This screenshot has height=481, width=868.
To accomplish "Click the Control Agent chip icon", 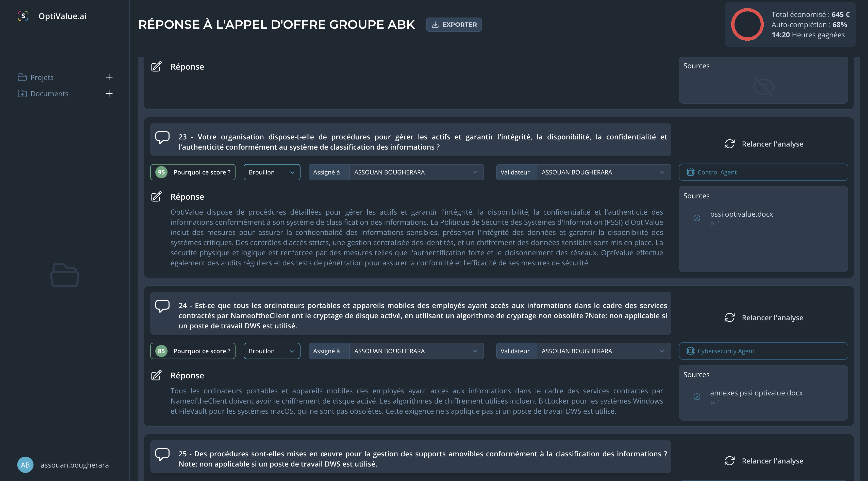I will pyautogui.click(x=690, y=172).
